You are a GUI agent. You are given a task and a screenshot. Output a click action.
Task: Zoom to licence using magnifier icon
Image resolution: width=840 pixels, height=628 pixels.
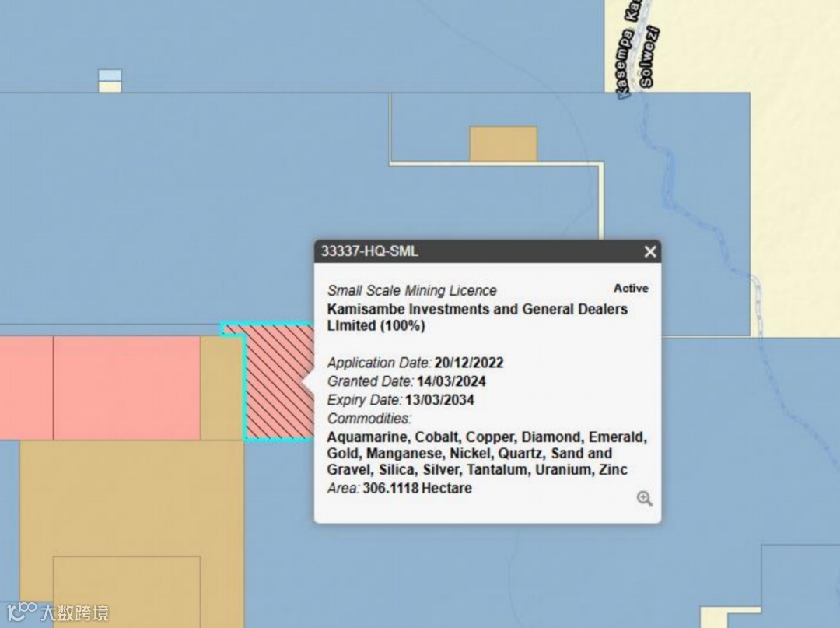click(645, 498)
